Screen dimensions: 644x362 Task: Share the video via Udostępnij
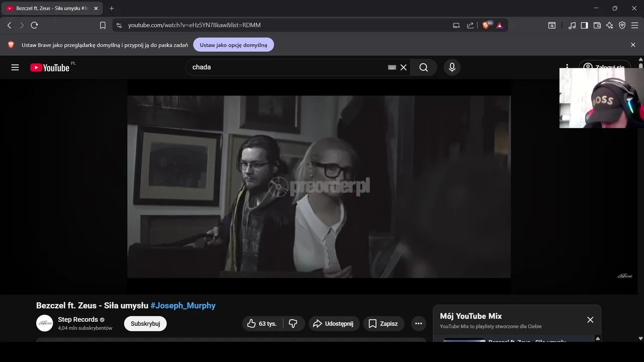(333, 324)
